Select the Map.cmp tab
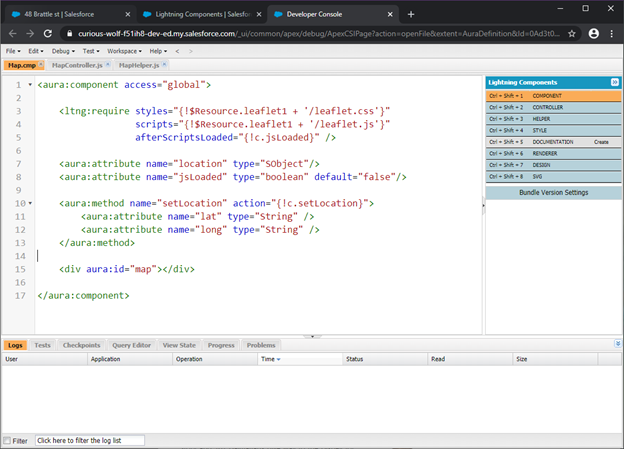 coord(23,65)
